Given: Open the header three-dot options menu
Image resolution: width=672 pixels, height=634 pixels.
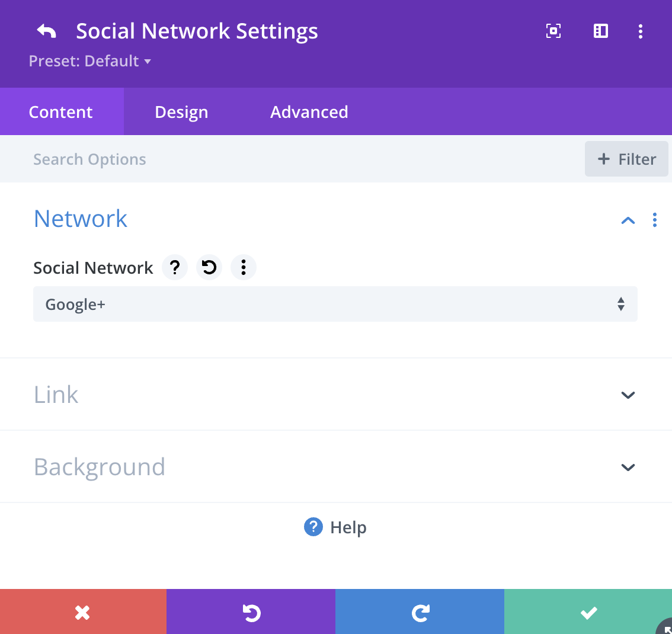Looking at the screenshot, I should click(640, 31).
